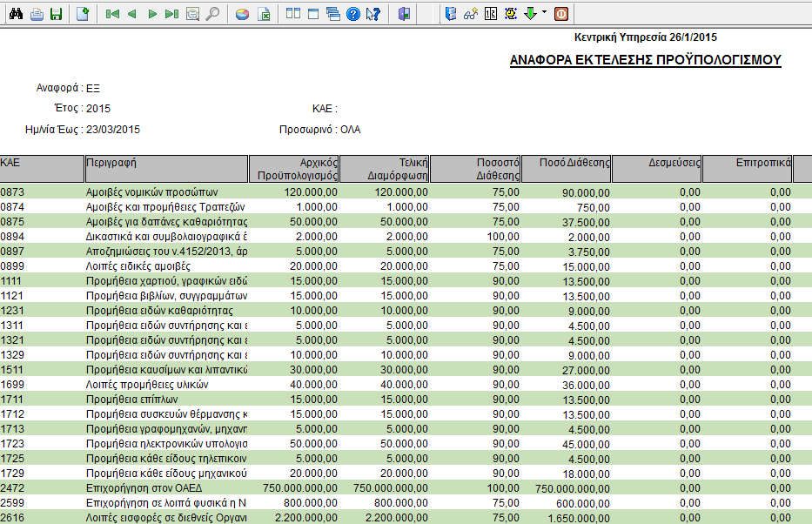812x524 pixels.
Task: Click the magnifying glass zoom icon
Action: (x=212, y=14)
